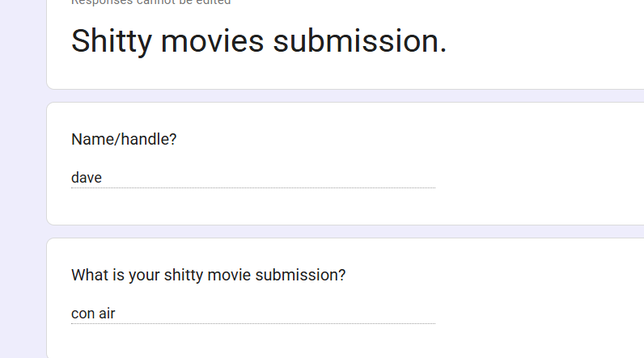Click the word "Shitty" in the form title
Screen dimensions: 644x358
click(112, 41)
